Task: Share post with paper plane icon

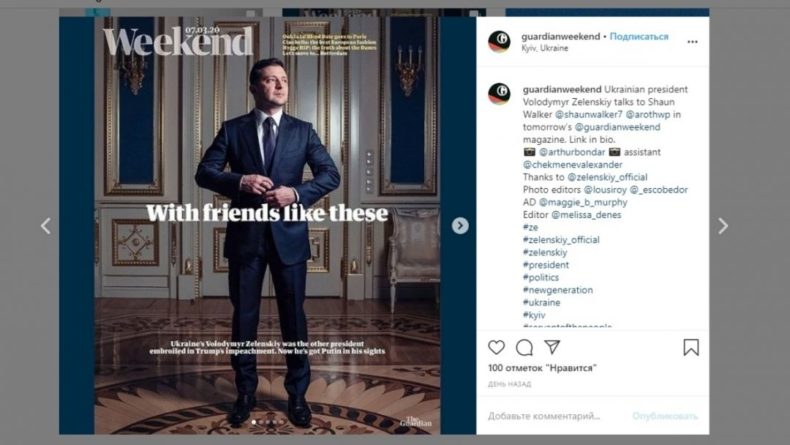Action: pyautogui.click(x=552, y=348)
